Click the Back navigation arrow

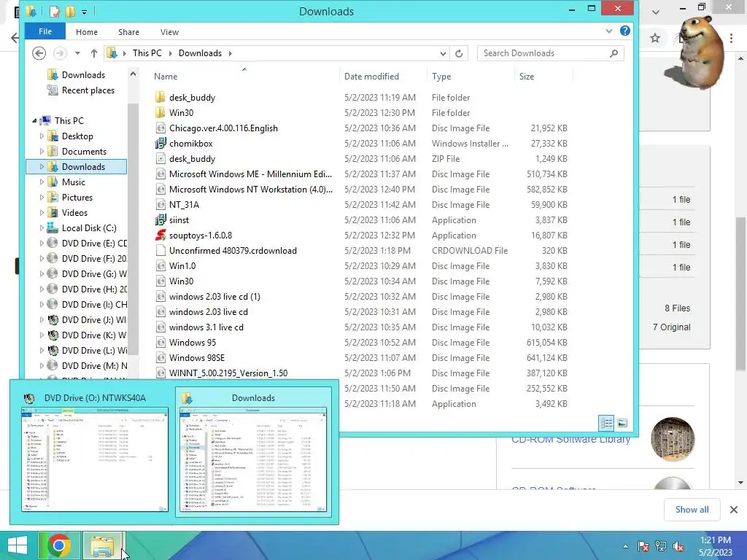coord(39,52)
